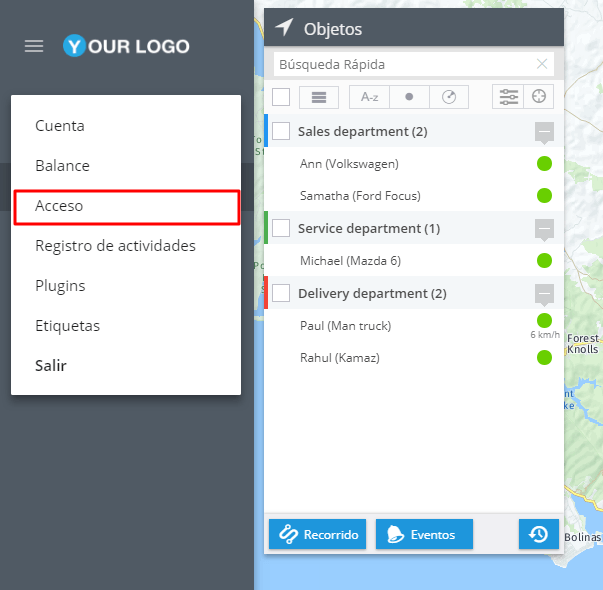Click the Forest Knolls map label
This screenshot has height=590, width=603.
point(583,343)
